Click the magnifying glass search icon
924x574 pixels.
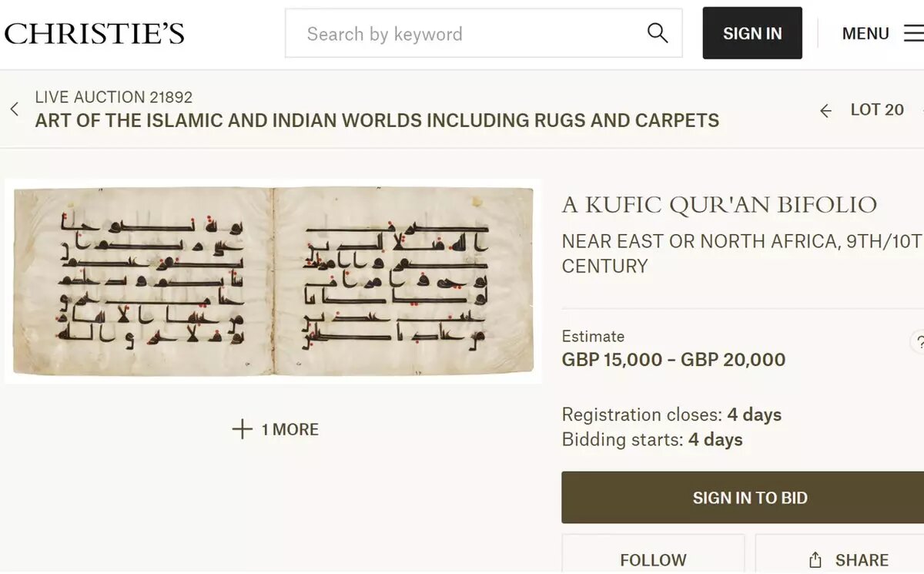[x=657, y=33]
